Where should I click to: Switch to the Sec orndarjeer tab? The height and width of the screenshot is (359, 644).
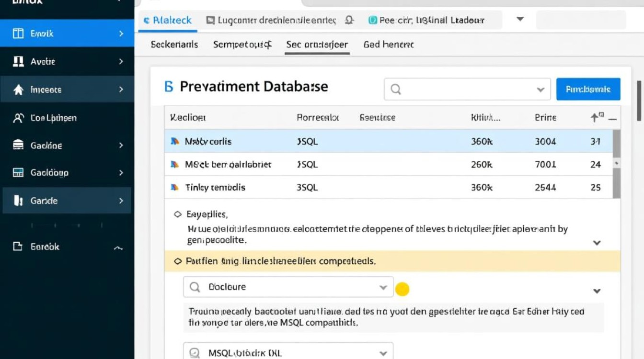317,45
